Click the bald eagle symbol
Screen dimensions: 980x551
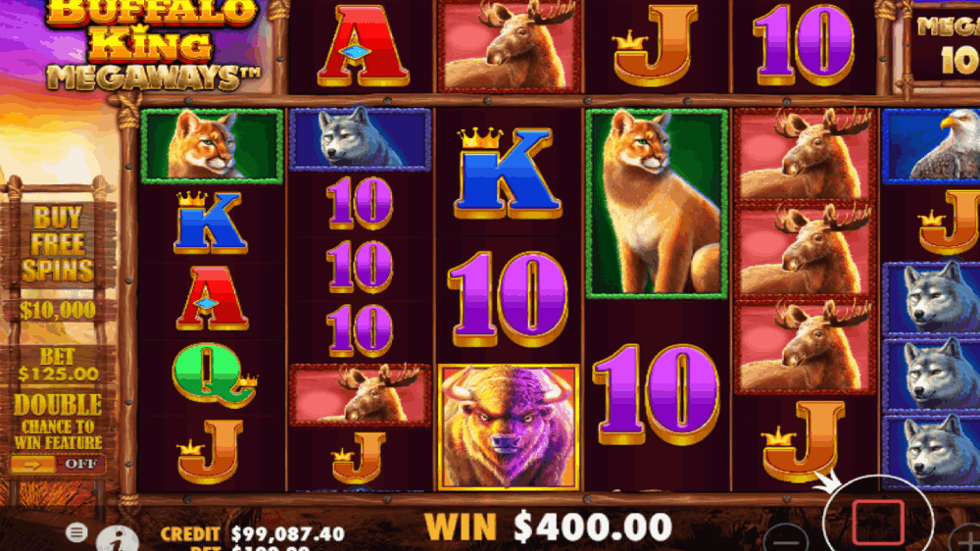(x=931, y=146)
